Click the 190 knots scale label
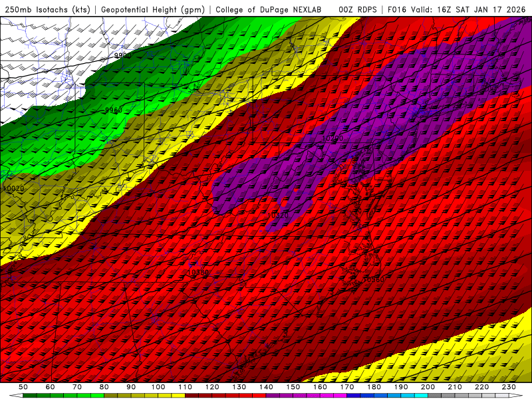The width and height of the screenshot is (532, 399). (x=401, y=387)
